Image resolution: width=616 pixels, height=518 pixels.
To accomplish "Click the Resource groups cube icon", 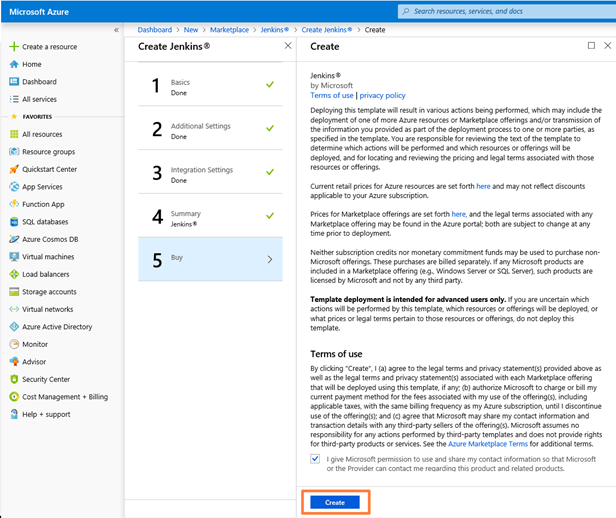I will tap(14, 152).
